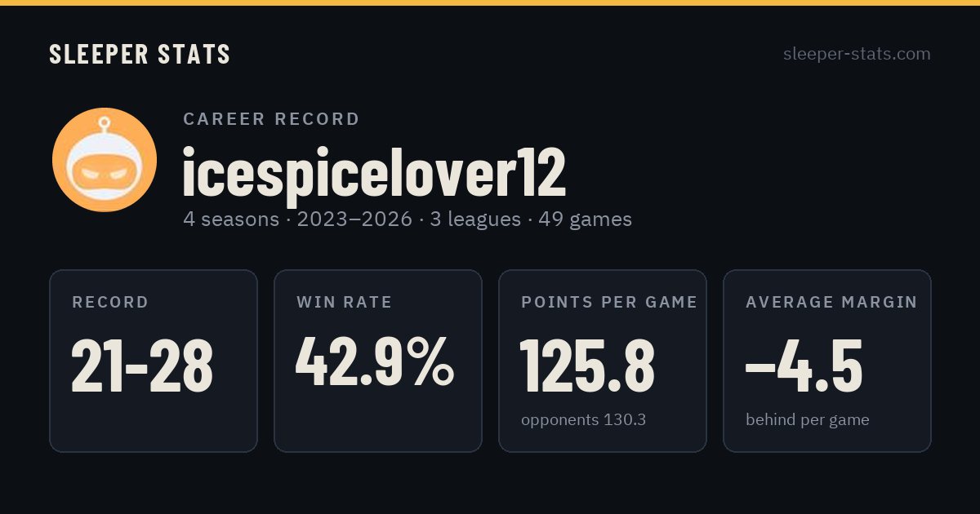Click the seasons and leagues summary line
Image resolution: width=980 pixels, height=514 pixels.
pyautogui.click(x=408, y=219)
